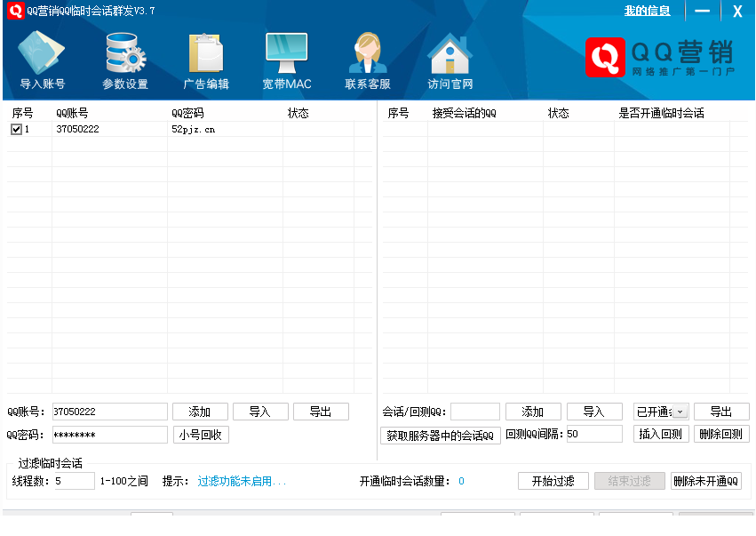Close the window with X button

(737, 11)
